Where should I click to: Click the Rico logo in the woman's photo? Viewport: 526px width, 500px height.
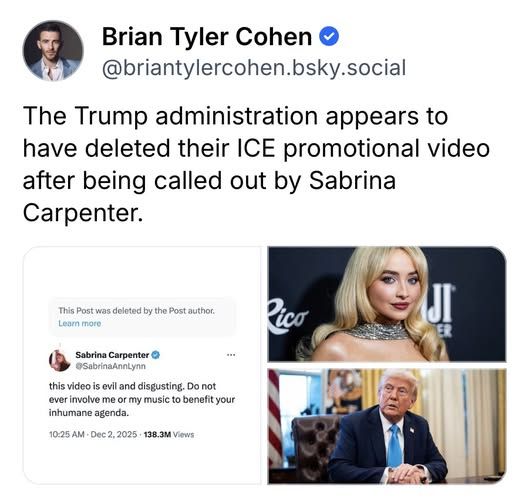click(287, 317)
